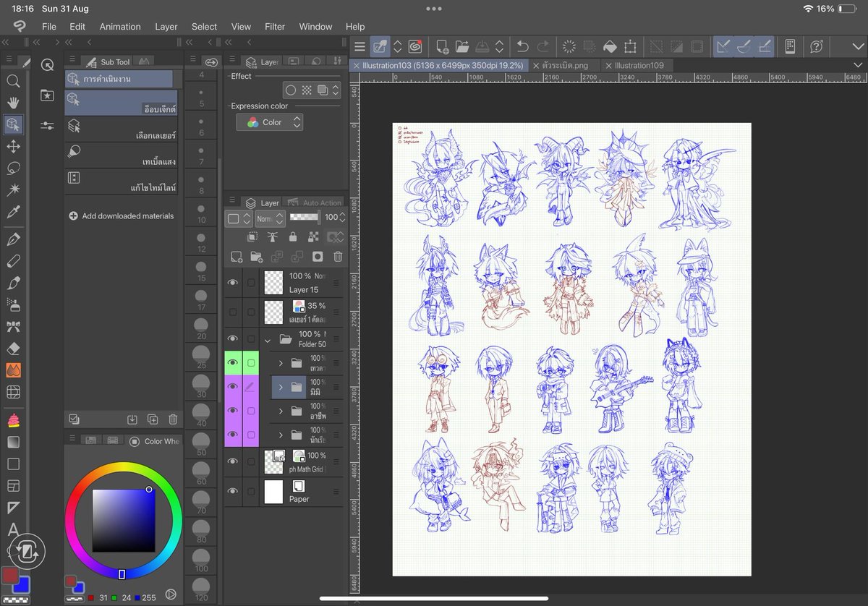Expand the เทวดา subfolder

click(x=281, y=363)
